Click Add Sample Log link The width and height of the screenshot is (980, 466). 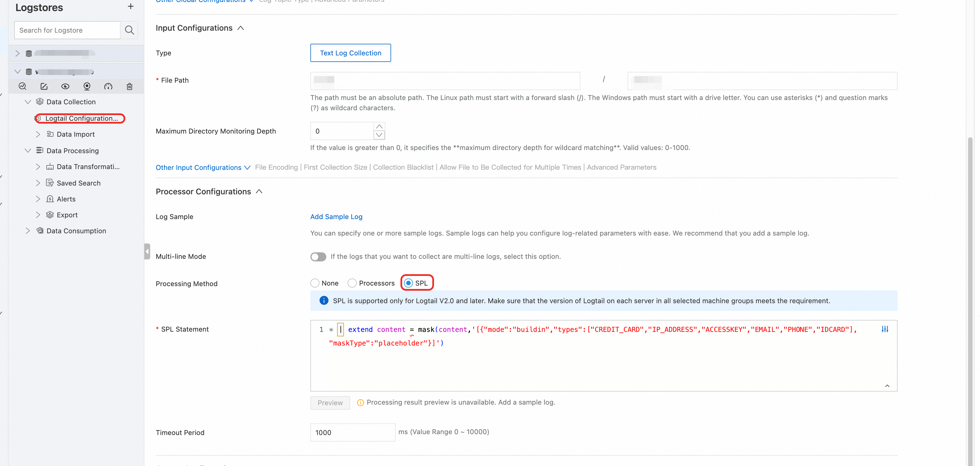[336, 217]
